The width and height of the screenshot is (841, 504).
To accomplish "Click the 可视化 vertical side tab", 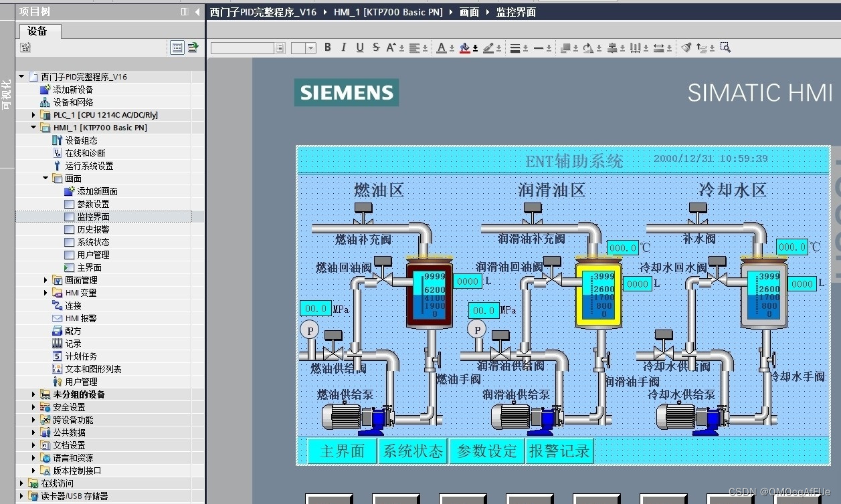I will point(7,94).
